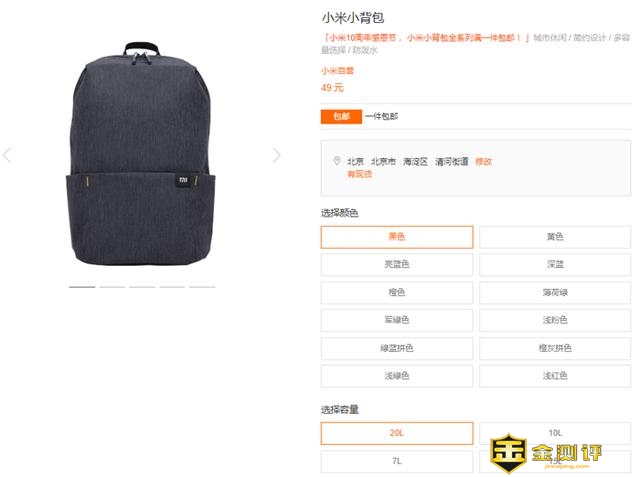The image size is (640, 477).
Task: Open the 小米自营 seller link
Action: (337, 71)
